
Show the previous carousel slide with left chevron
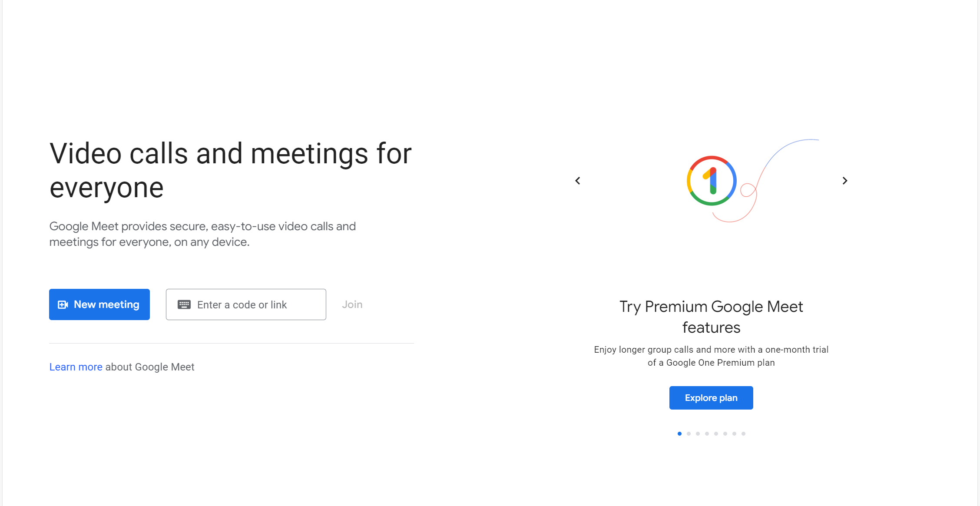click(578, 181)
